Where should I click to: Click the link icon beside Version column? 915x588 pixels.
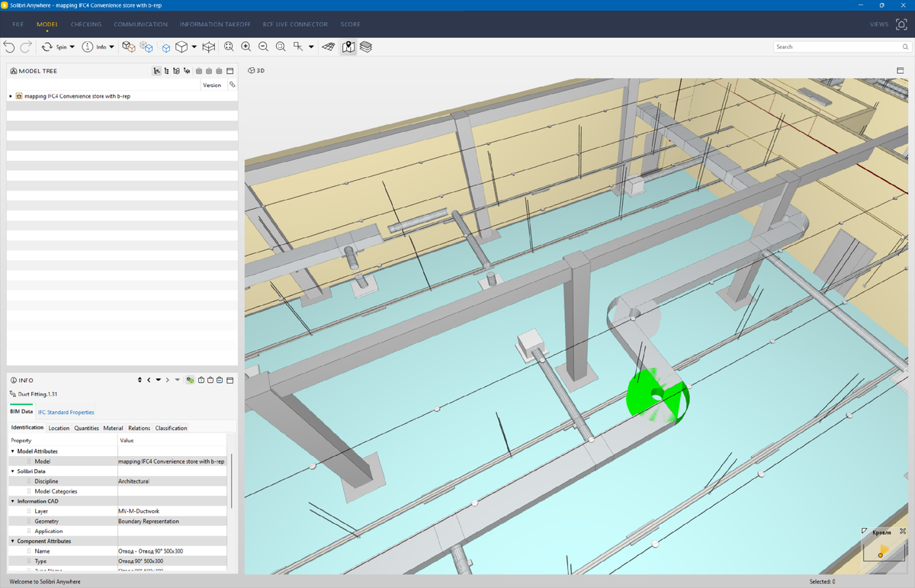232,85
